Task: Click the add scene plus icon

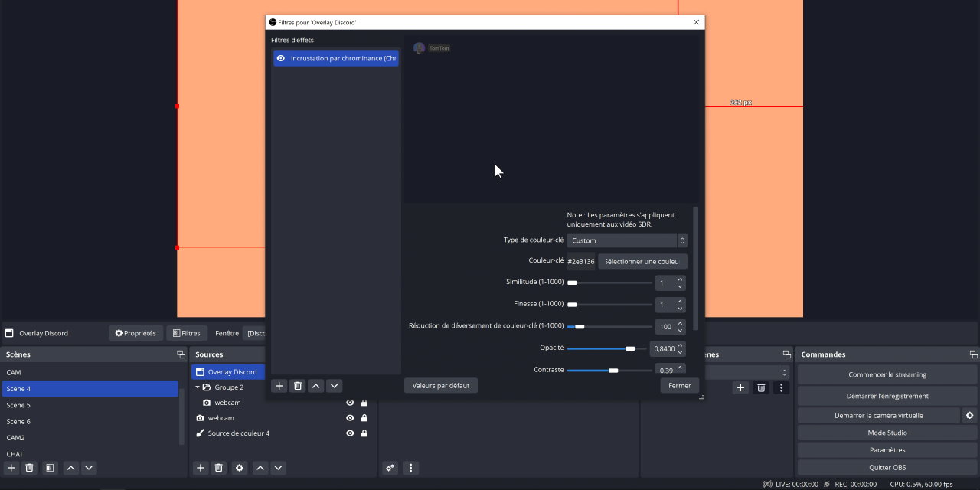Action: (11, 468)
